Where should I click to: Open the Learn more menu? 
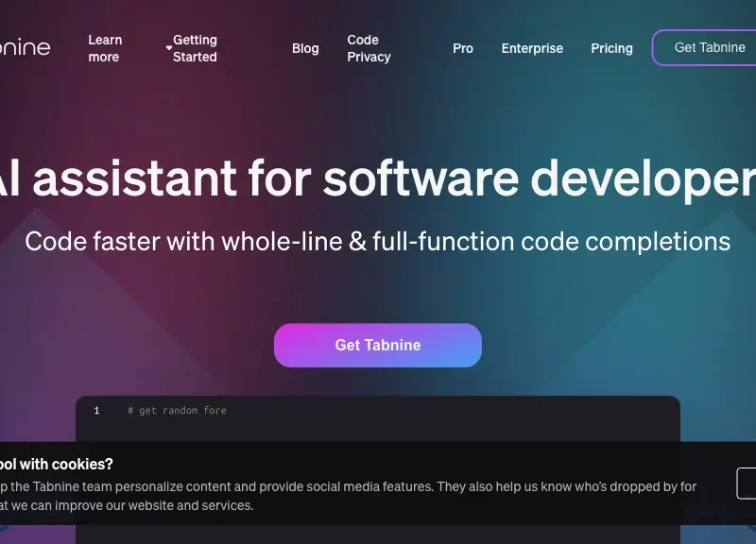point(105,48)
